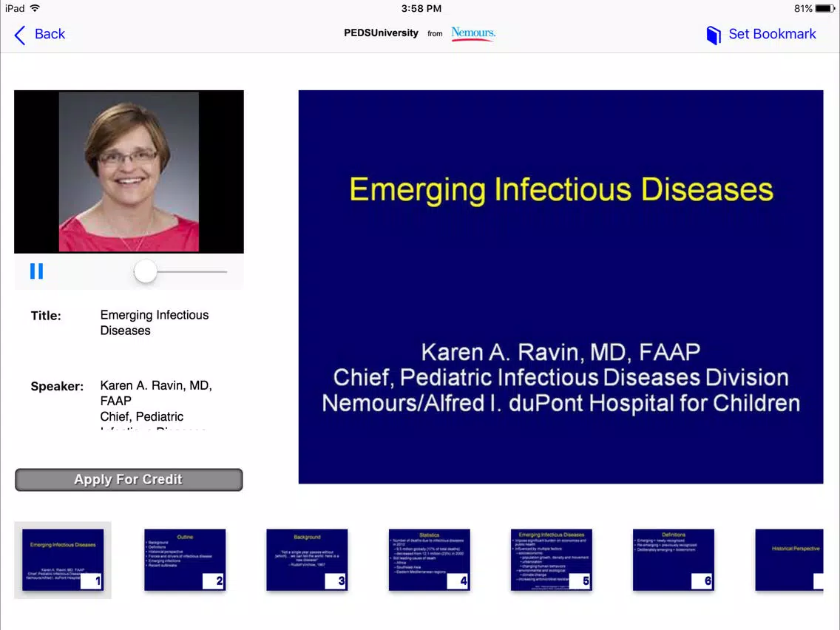
Task: Click the Back text label
Action: pos(50,34)
